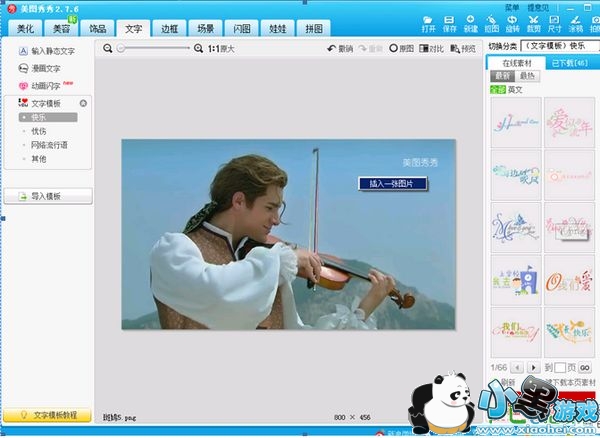
Task: Collapse the 文字模板 section arrow
Action: 83,103
